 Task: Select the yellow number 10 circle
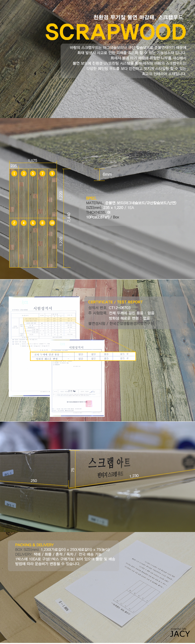(52, 223)
